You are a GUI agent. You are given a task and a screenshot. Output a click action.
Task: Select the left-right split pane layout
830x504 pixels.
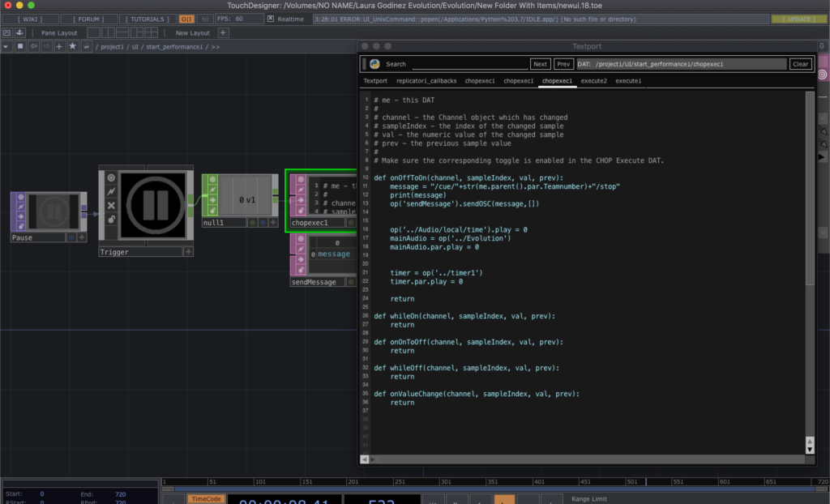click(x=108, y=33)
